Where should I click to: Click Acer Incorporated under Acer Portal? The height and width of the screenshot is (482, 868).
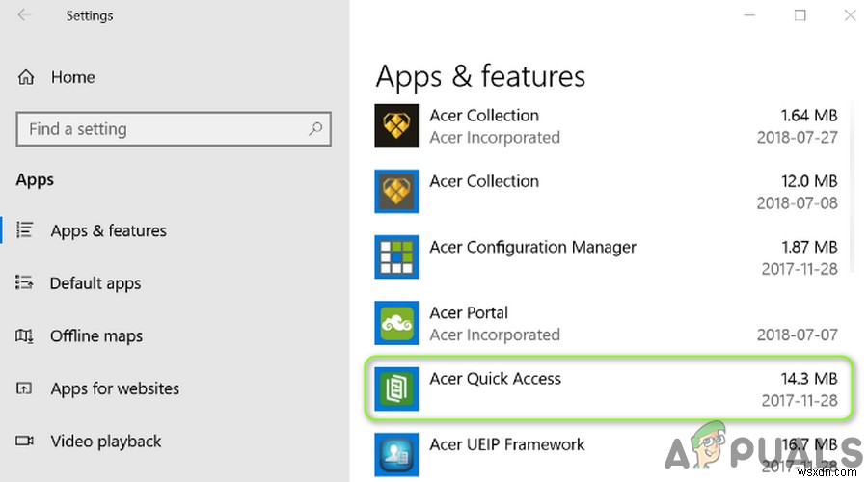point(495,335)
